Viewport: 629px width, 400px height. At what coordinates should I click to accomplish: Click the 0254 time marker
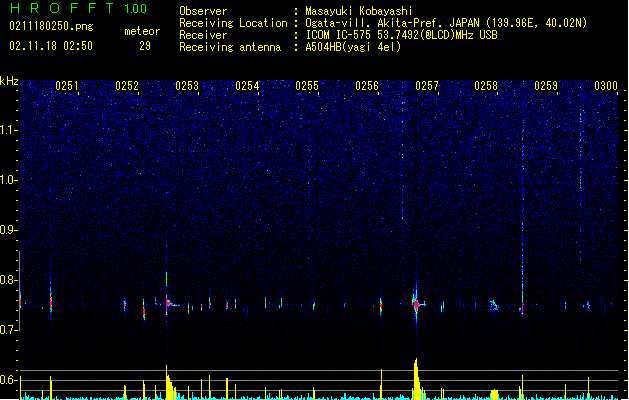[247, 85]
